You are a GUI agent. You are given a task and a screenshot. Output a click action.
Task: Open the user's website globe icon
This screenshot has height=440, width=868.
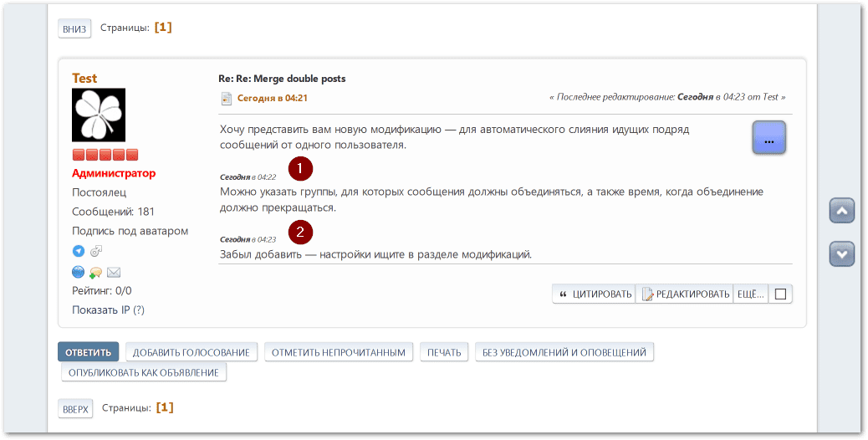[x=78, y=272]
